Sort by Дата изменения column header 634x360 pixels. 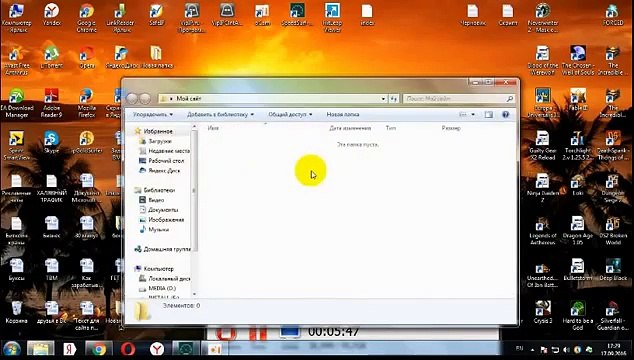click(x=350, y=128)
